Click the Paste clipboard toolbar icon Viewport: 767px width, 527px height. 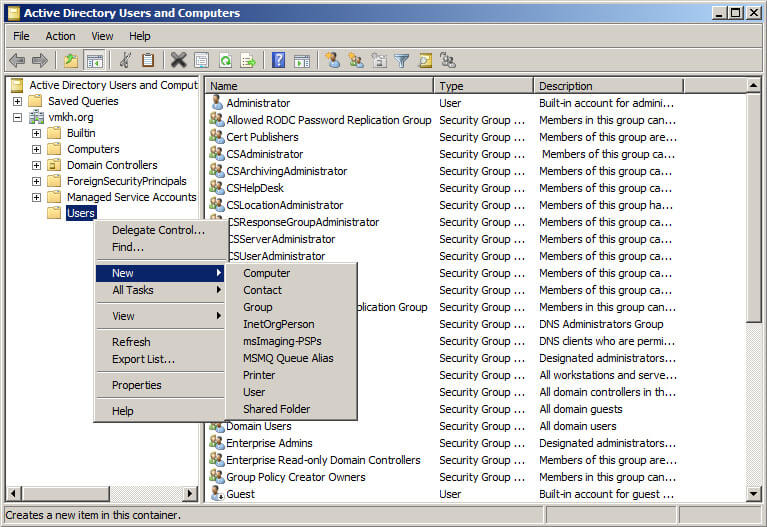coord(148,60)
